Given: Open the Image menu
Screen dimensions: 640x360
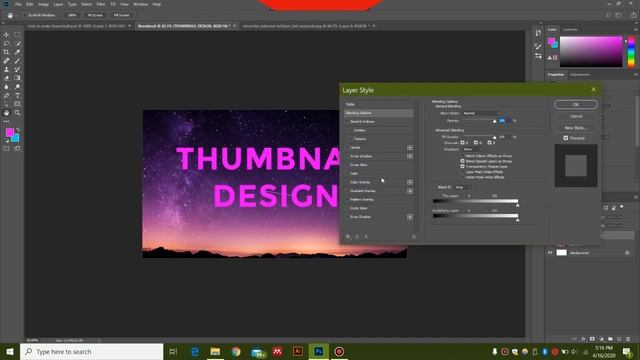Looking at the screenshot, I should (43, 4).
